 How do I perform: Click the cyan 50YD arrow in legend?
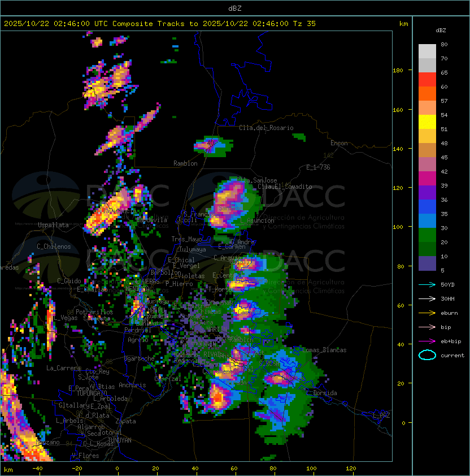click(427, 285)
